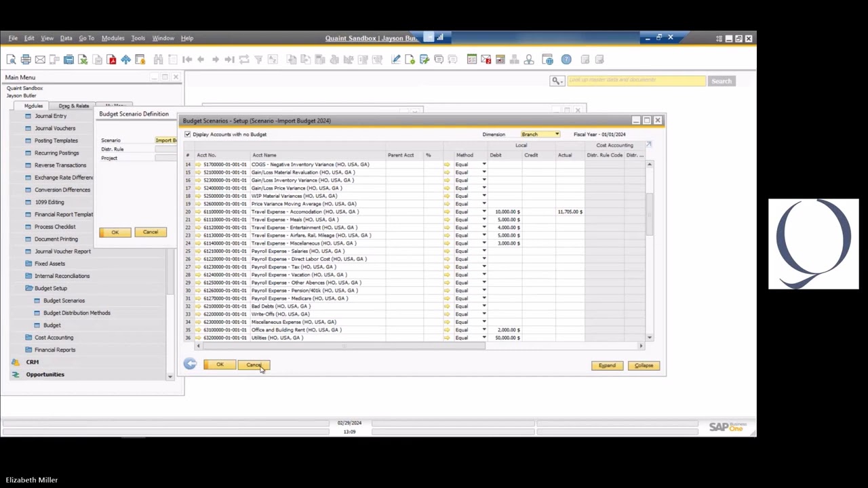868x488 pixels.
Task: Click the Expand button
Action: (x=607, y=365)
